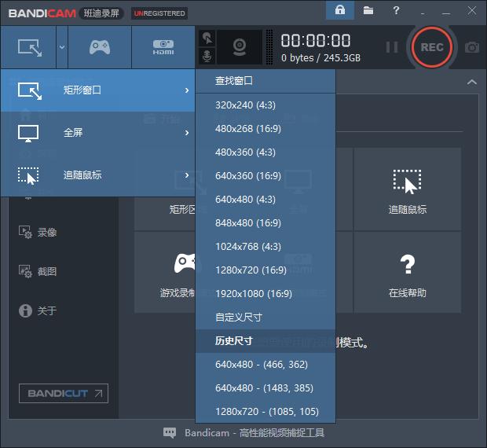Open 截图 image settings in sidebar
The height and width of the screenshot is (448, 487).
pos(38,271)
